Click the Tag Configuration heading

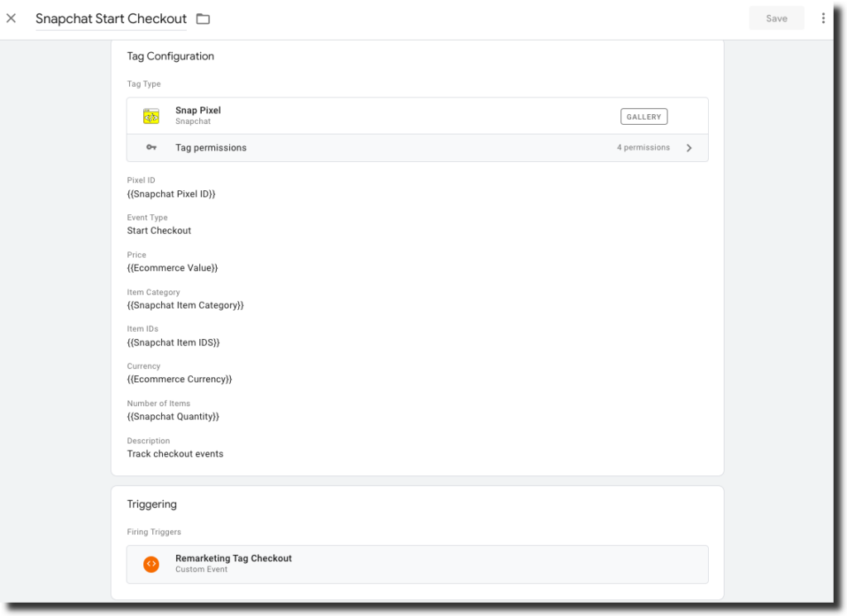coord(170,56)
